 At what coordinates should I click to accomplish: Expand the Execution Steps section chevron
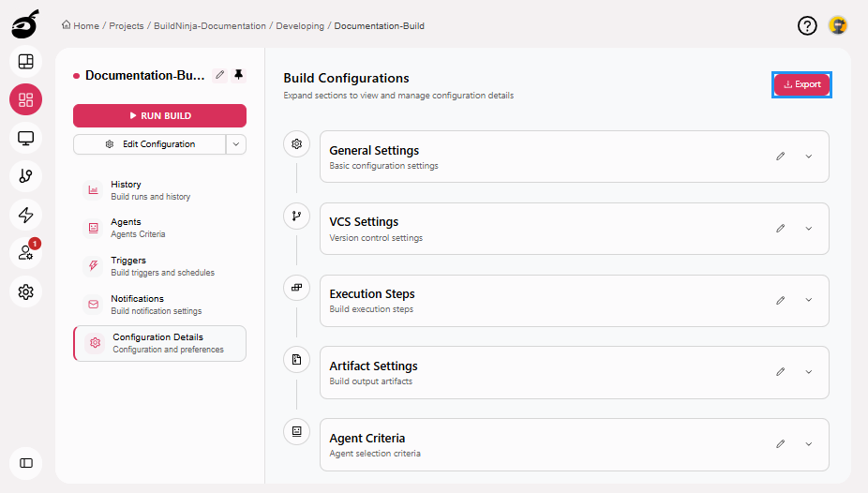(x=809, y=300)
